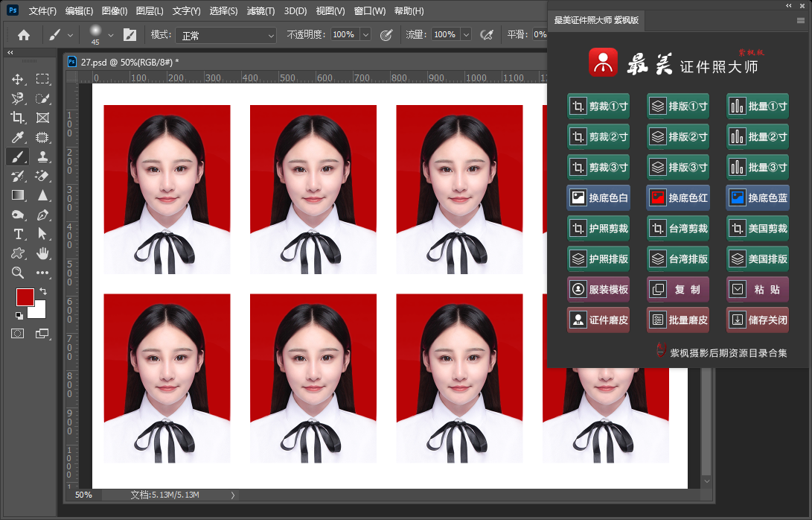The width and height of the screenshot is (812, 520).
Task: Expand the 不透明度 opacity dropdown arrow
Action: point(365,34)
